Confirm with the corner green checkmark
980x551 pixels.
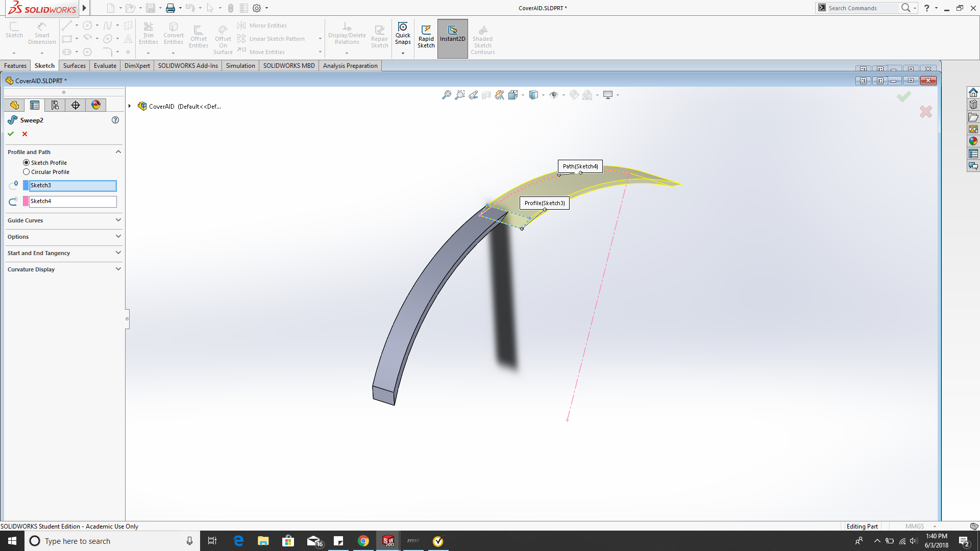point(903,96)
